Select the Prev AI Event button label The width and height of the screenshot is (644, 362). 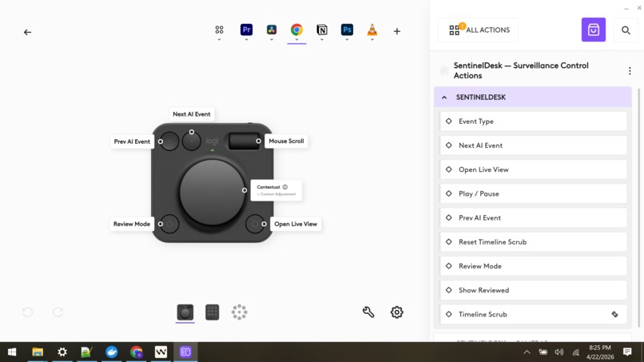(x=132, y=141)
